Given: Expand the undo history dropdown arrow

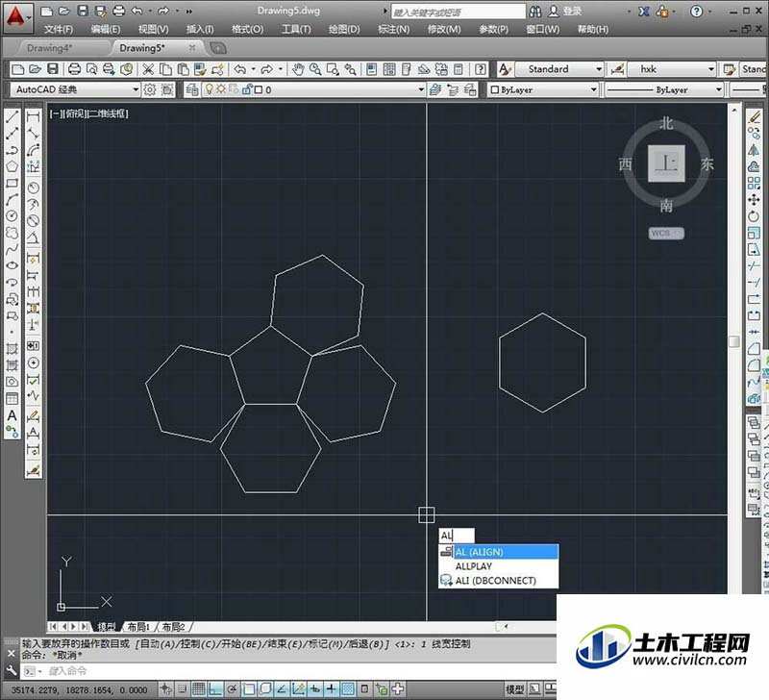Looking at the screenshot, I should tap(253, 69).
